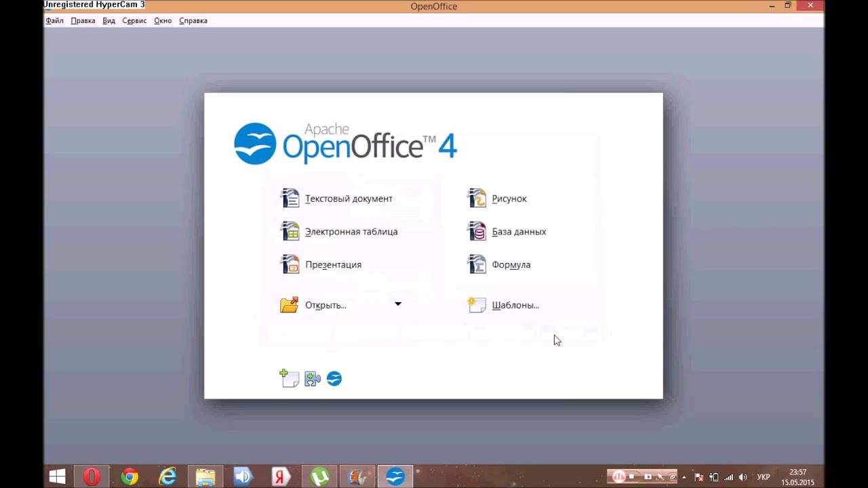Viewport: 868px width, 488px height.
Task: Click the Открыть... label
Action: point(325,306)
